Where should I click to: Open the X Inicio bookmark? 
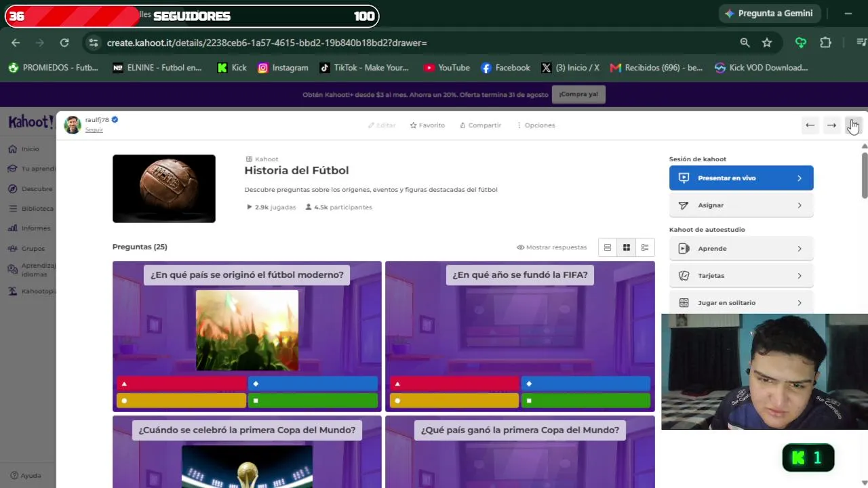pyautogui.click(x=570, y=68)
